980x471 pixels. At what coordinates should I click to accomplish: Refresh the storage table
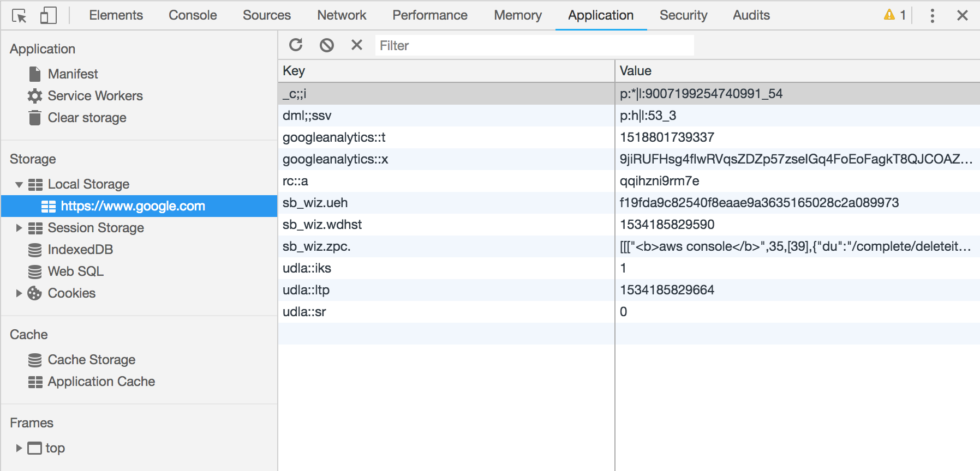point(296,45)
